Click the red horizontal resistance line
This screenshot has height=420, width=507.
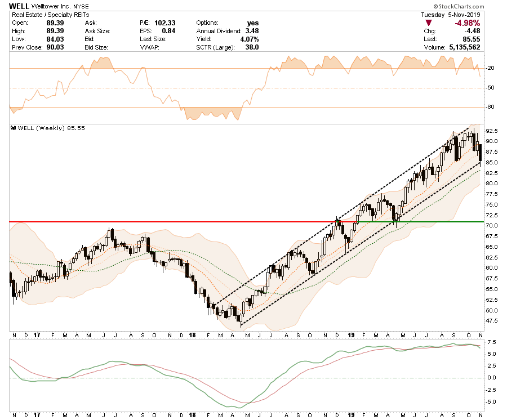[x=173, y=222]
